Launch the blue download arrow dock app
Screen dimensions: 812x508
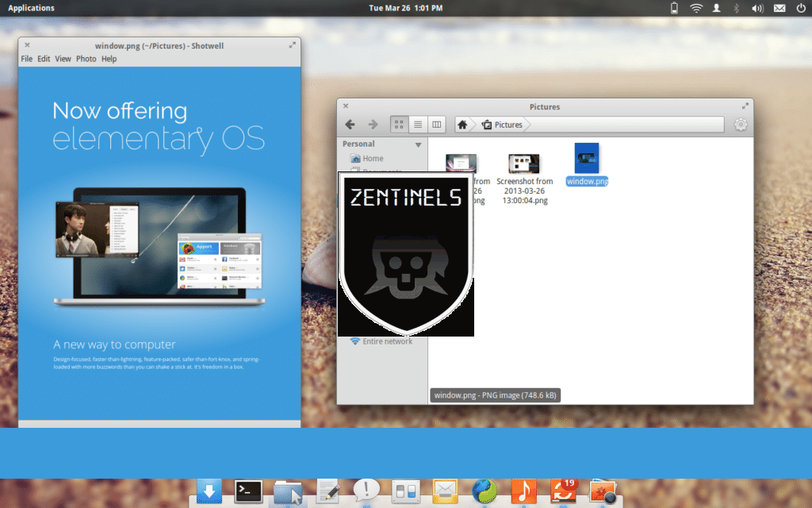pos(209,491)
